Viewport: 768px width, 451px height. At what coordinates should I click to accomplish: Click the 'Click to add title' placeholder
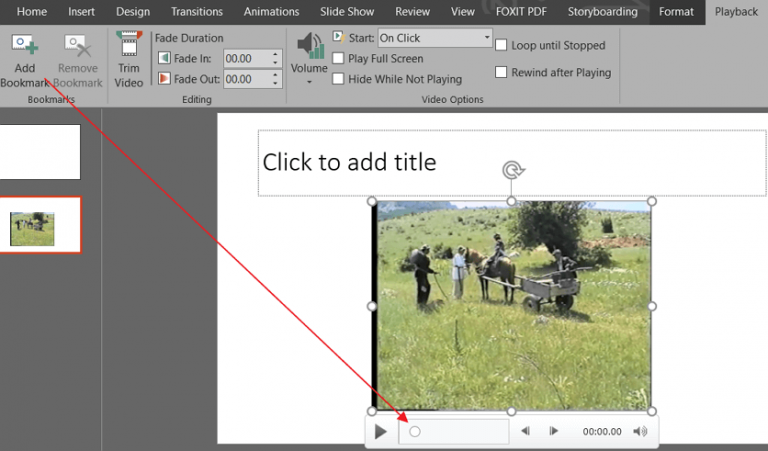512,163
